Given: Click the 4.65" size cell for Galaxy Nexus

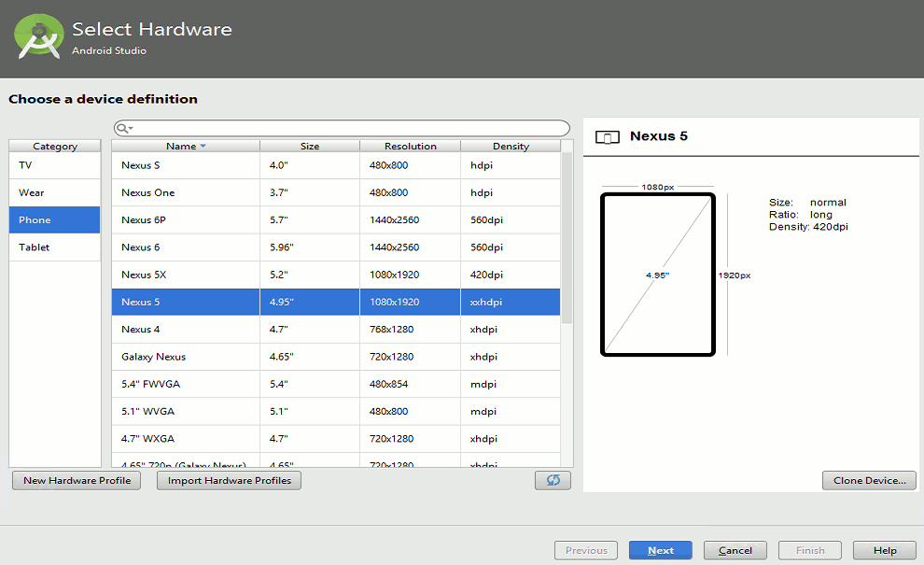Looking at the screenshot, I should 309,357.
